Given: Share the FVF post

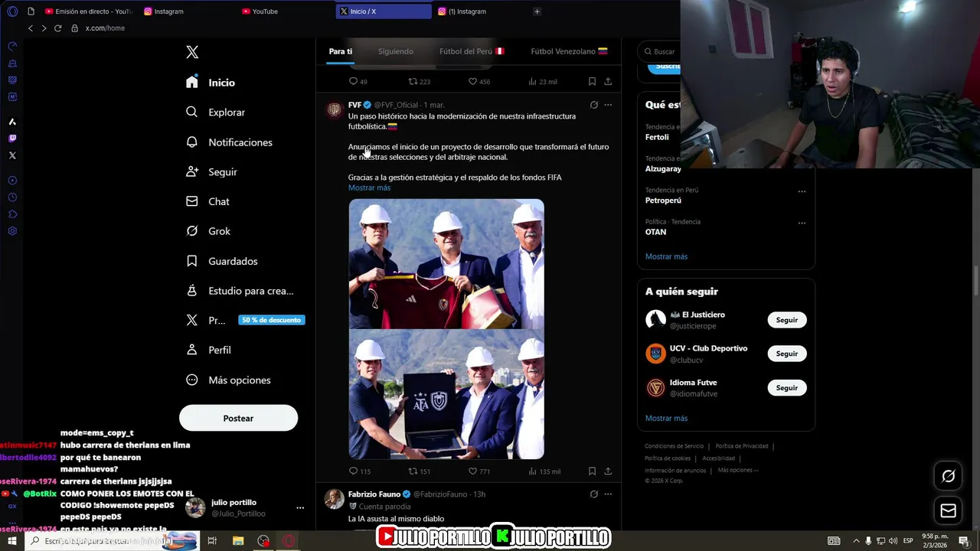Looking at the screenshot, I should (x=608, y=471).
